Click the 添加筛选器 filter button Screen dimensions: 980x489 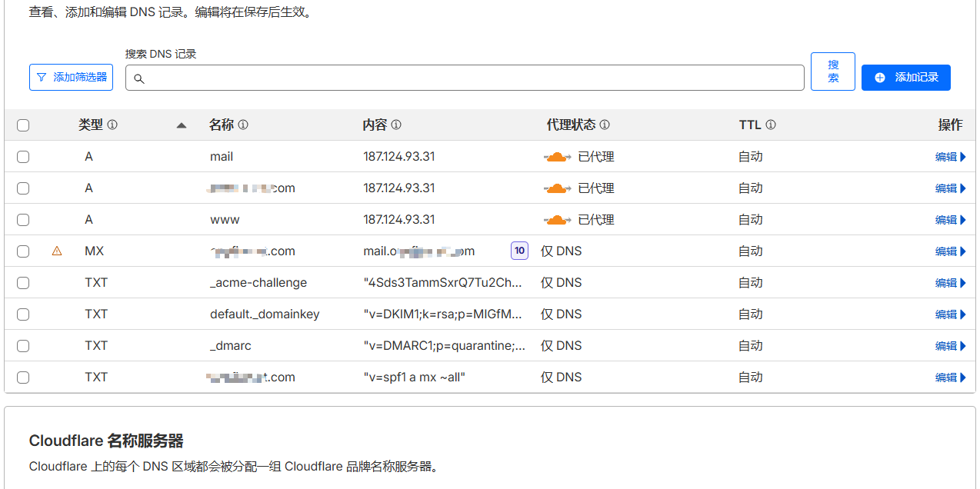point(71,78)
